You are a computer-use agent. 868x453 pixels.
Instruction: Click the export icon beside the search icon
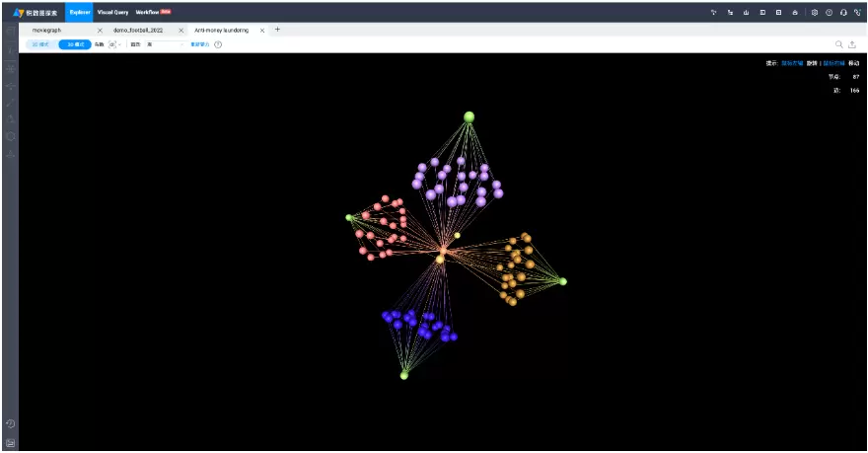pyautogui.click(x=852, y=44)
